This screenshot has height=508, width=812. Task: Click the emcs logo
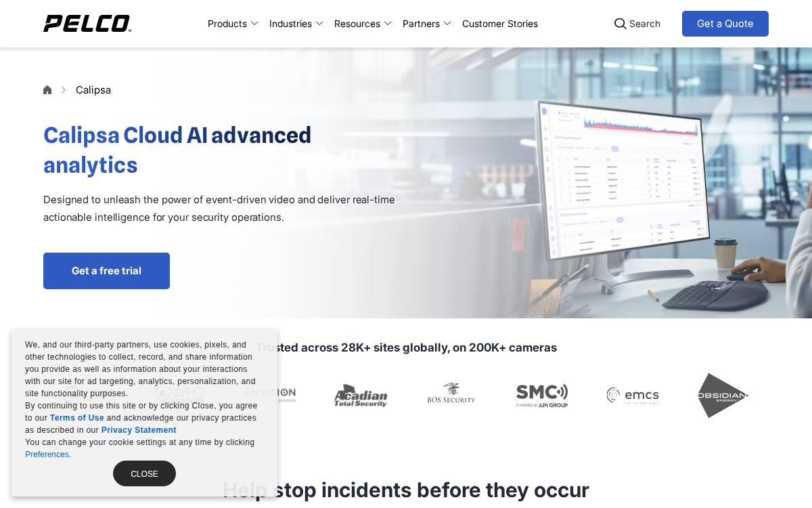point(633,396)
